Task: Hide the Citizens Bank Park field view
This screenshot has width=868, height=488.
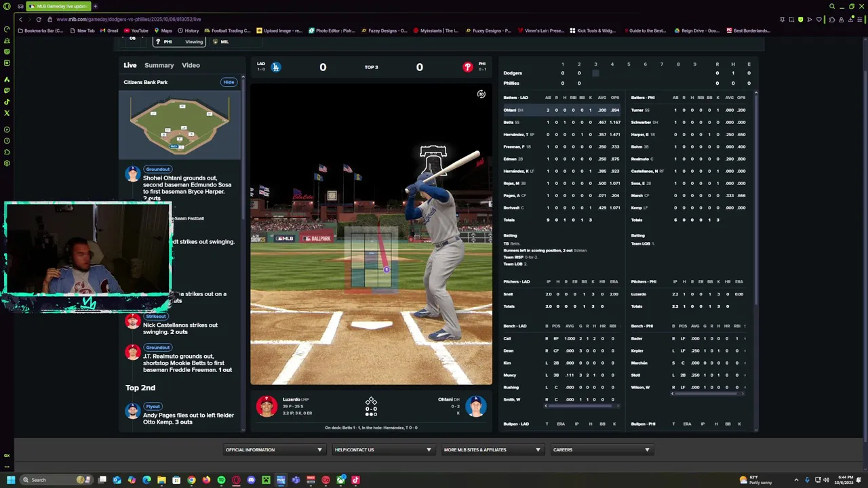Action: point(229,82)
